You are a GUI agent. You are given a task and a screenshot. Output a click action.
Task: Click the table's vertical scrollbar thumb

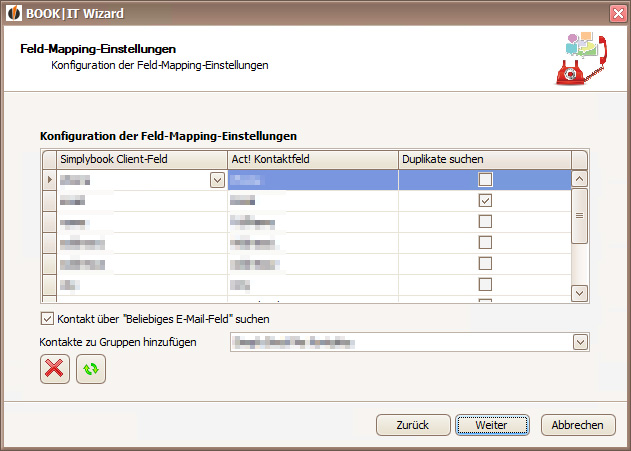click(579, 216)
